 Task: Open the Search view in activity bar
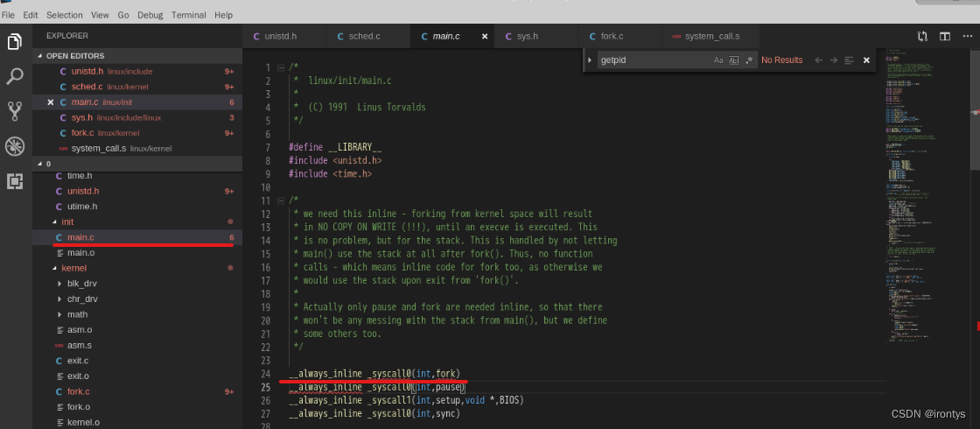tap(15, 76)
